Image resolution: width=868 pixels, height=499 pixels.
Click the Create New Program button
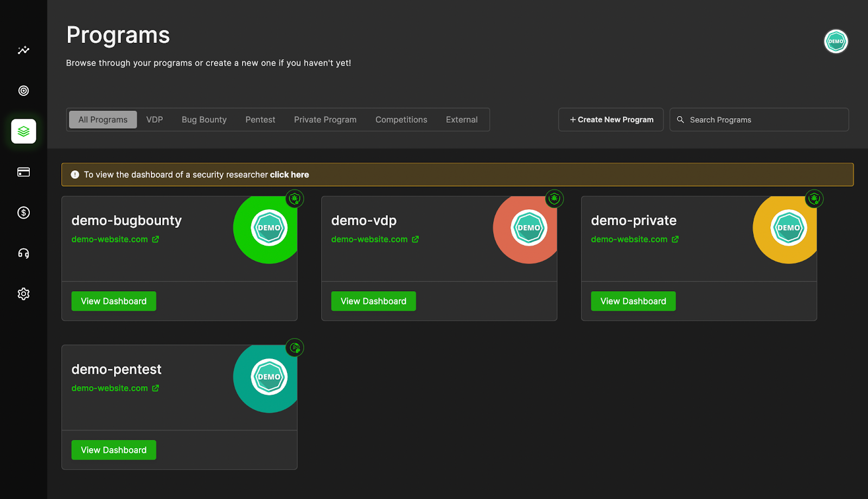pyautogui.click(x=611, y=120)
